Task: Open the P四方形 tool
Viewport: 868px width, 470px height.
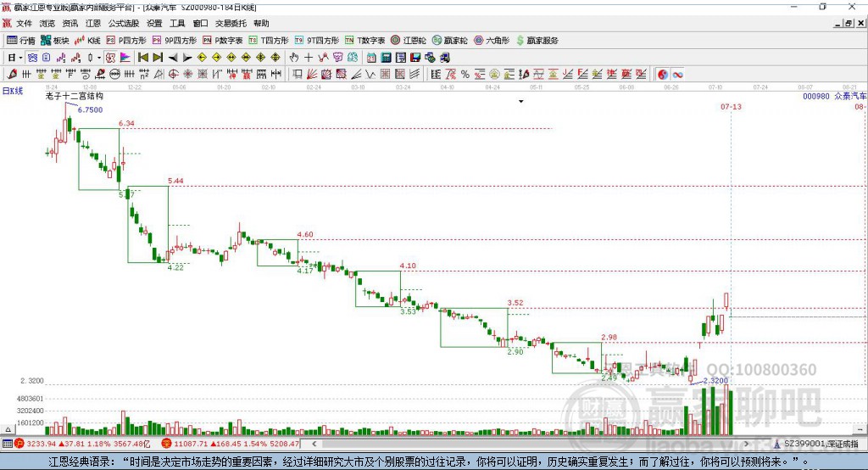Action: (x=126, y=41)
